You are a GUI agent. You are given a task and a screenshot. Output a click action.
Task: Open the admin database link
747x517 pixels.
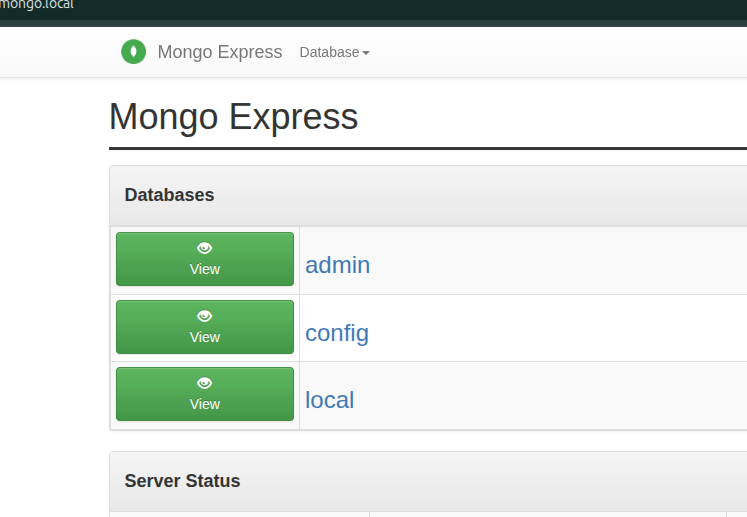337,265
